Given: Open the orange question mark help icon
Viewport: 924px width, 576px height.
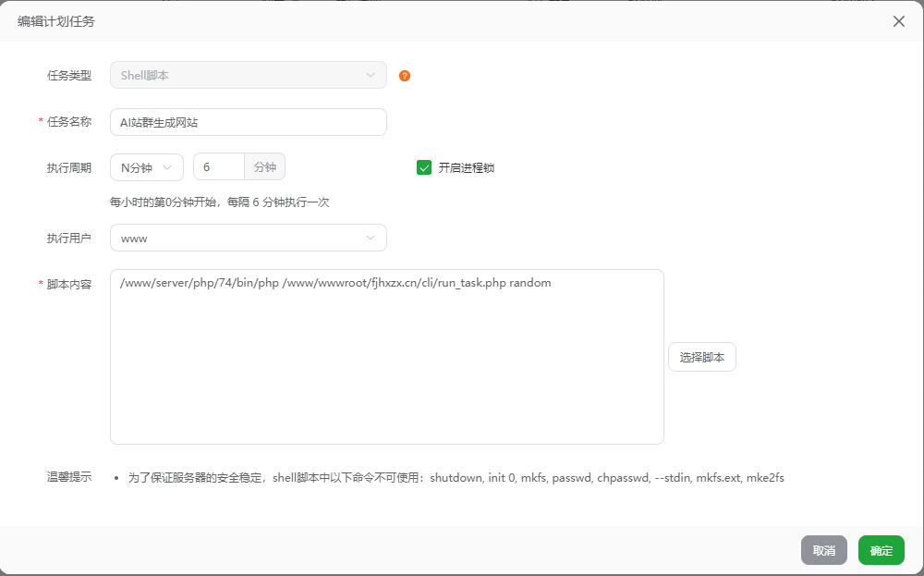Looking at the screenshot, I should (404, 76).
